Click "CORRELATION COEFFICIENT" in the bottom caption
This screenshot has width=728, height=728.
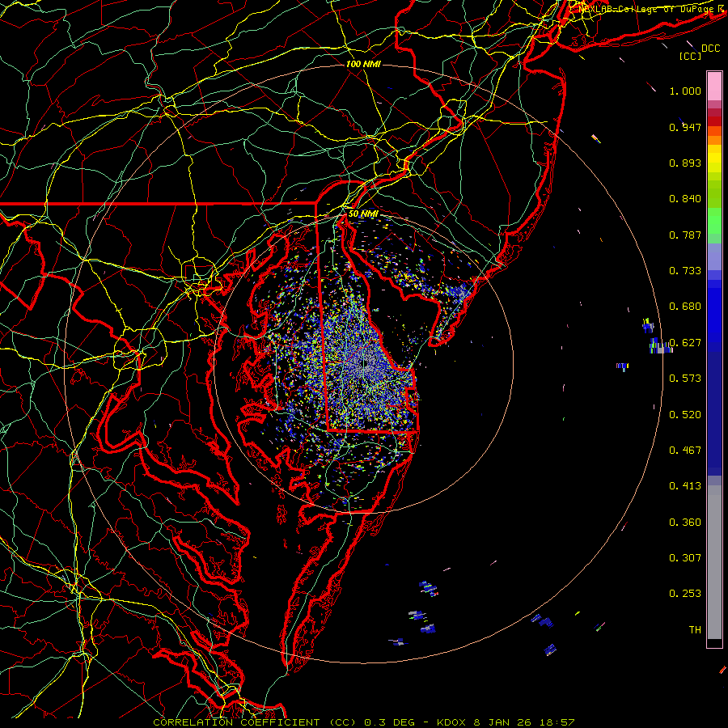(236, 722)
